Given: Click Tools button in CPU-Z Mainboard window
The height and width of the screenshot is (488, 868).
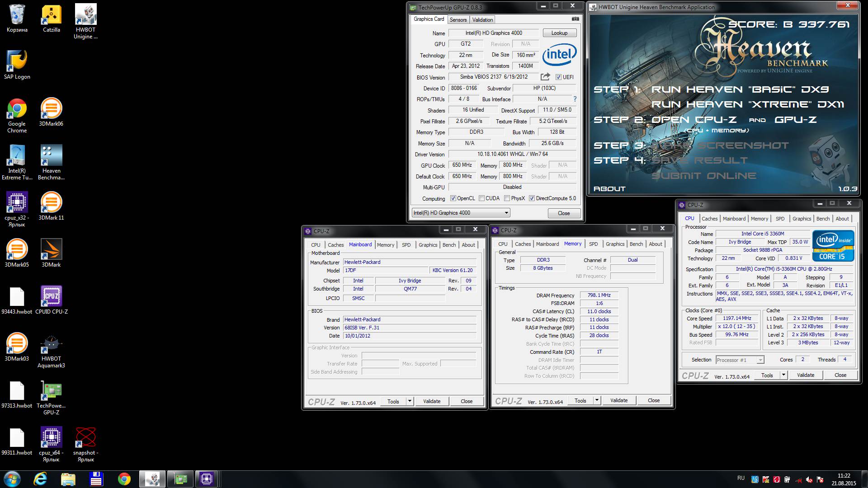Looking at the screenshot, I should point(393,401).
